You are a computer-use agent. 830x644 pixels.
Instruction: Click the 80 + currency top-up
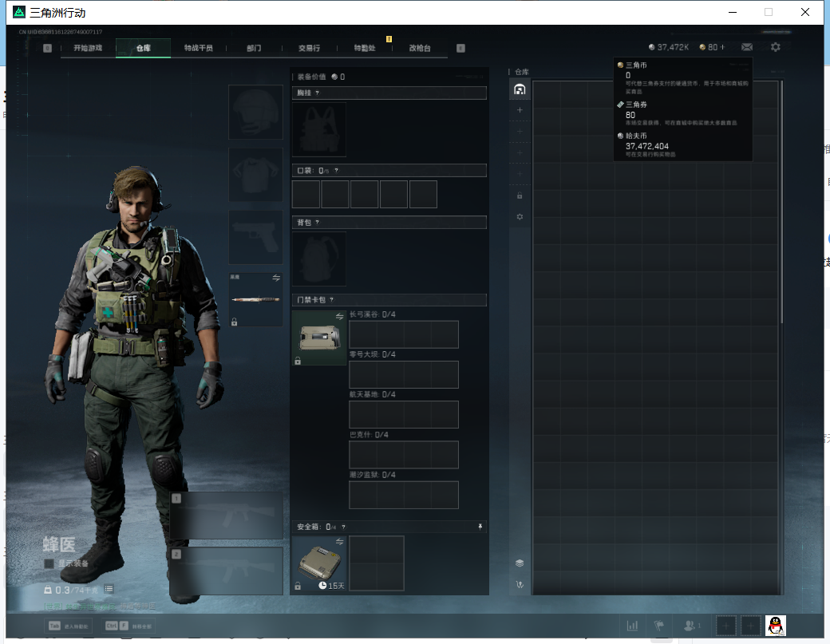712,47
